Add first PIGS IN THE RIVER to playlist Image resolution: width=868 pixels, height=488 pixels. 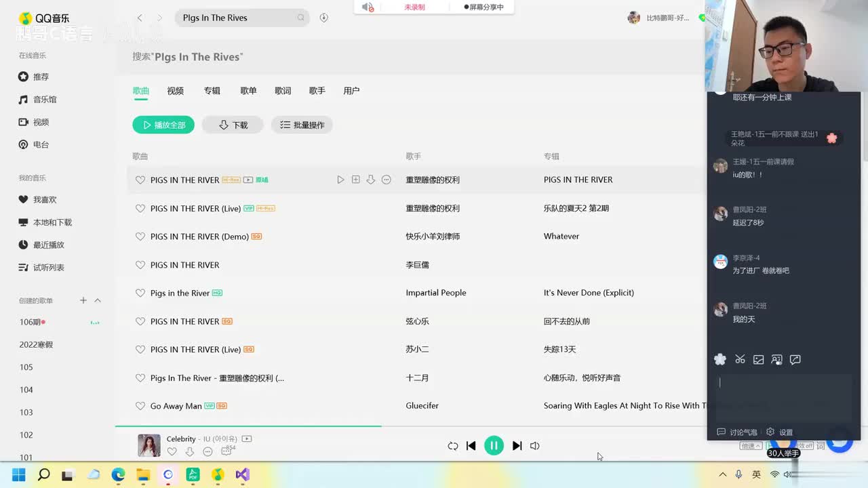point(355,180)
